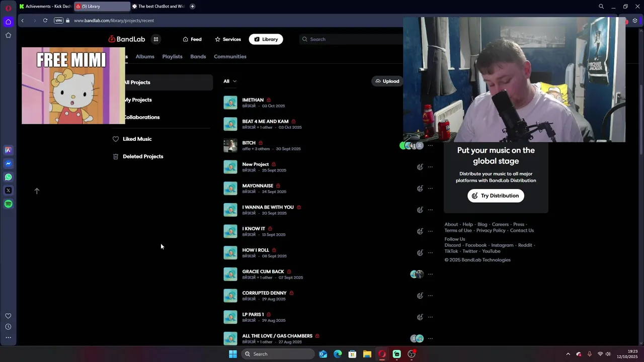The height and width of the screenshot is (362, 644).
Task: Open the Careers footer link
Action: click(x=500, y=224)
